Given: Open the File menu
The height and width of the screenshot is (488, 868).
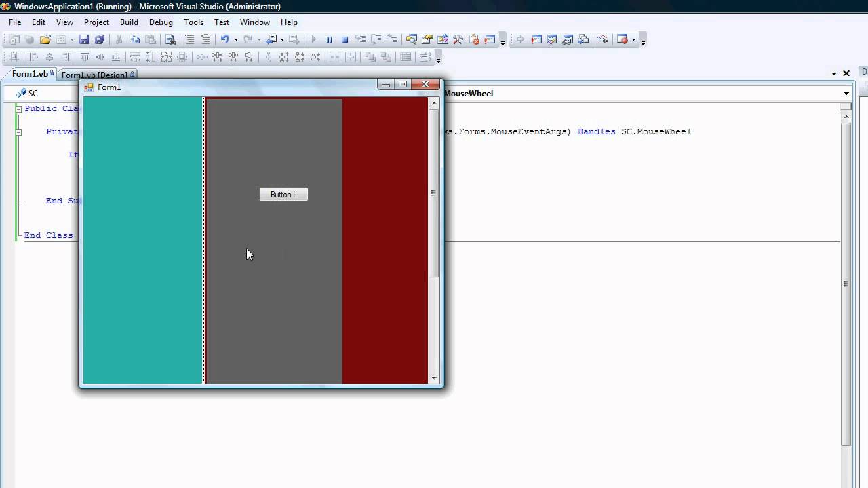Looking at the screenshot, I should point(15,22).
